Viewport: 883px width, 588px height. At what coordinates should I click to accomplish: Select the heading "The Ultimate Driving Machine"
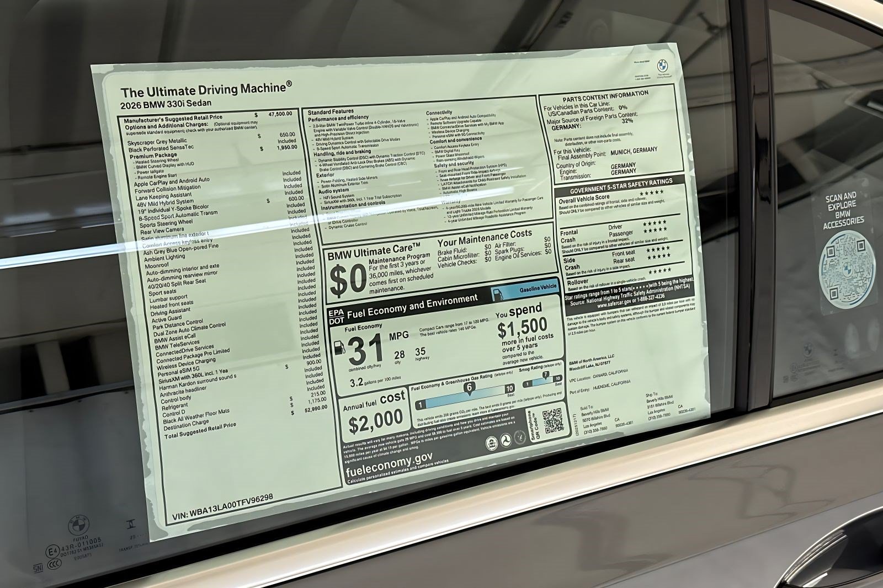coord(206,89)
